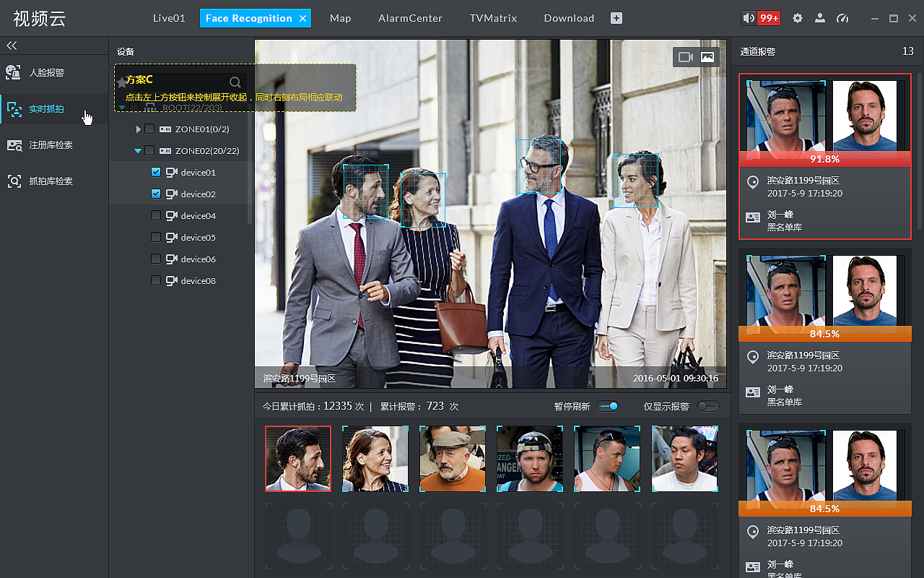Click the 91.8% similarity bar

[x=825, y=159]
